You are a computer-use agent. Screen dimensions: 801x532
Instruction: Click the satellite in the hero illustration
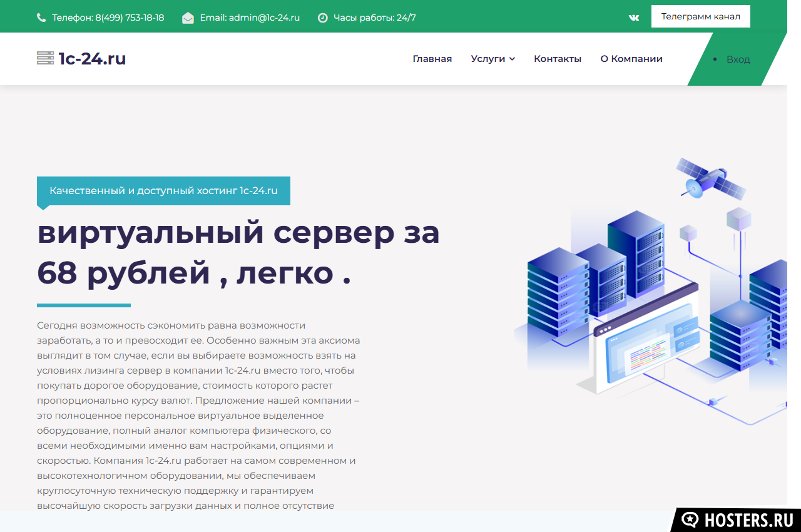[x=710, y=179]
